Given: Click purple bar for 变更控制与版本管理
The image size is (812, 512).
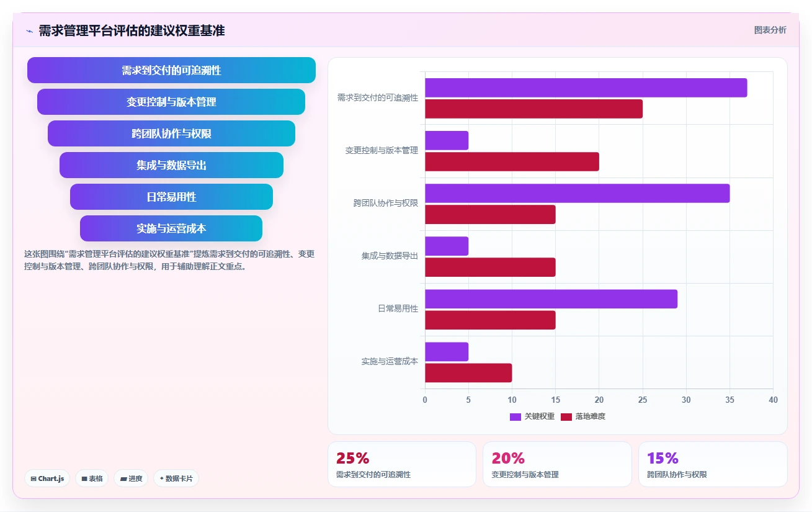Looking at the screenshot, I should [x=447, y=140].
